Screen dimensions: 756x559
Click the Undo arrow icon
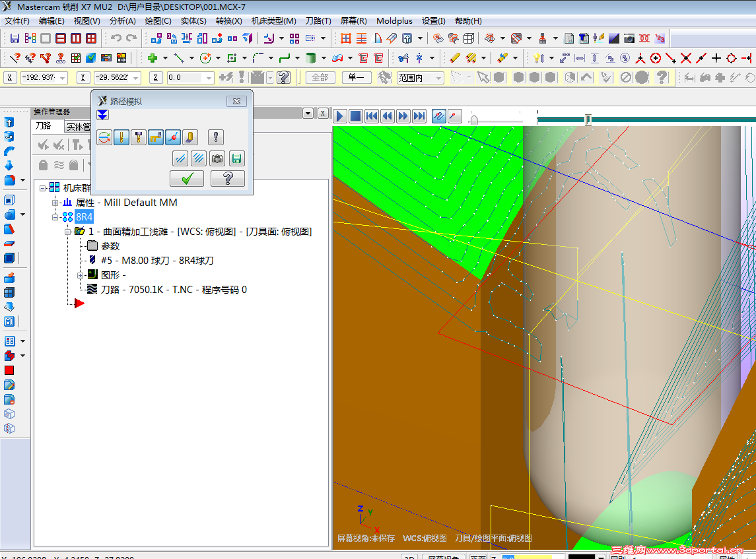pyautogui.click(x=116, y=38)
